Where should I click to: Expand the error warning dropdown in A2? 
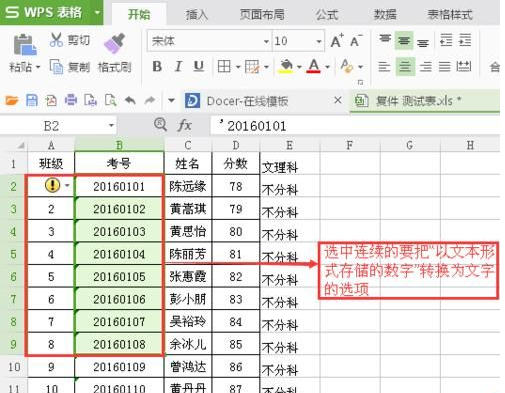67,185
